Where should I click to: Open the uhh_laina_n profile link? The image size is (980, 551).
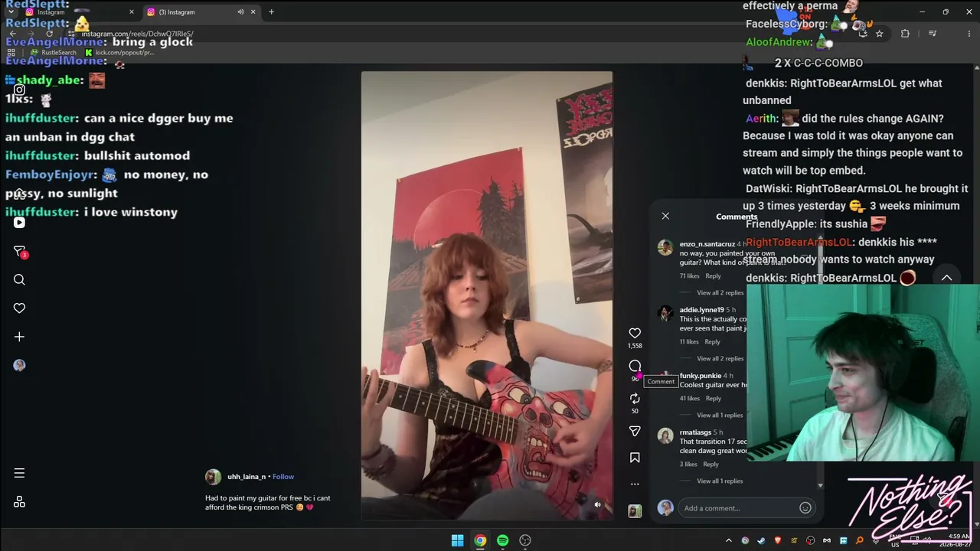247,477
